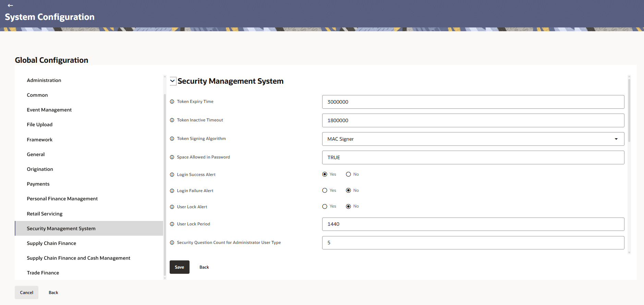Select Security Management System in the sidebar
Screen dimensions: 644x305
tap(89, 228)
